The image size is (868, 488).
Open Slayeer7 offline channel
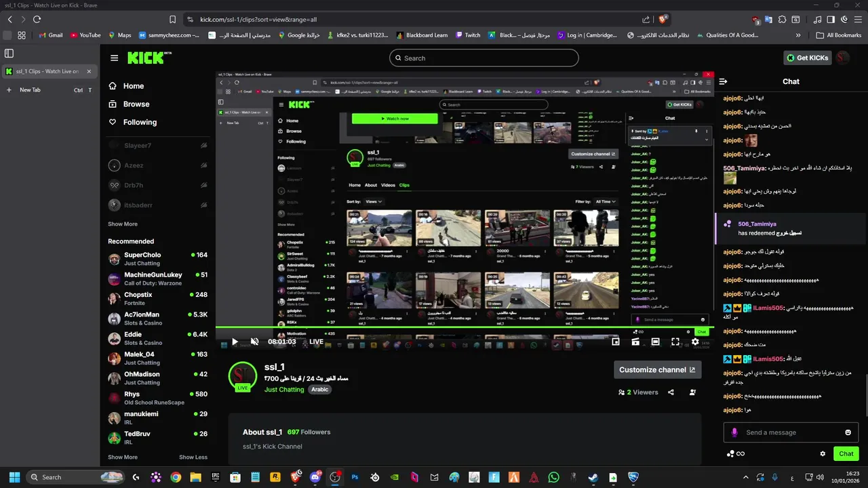[157, 146]
